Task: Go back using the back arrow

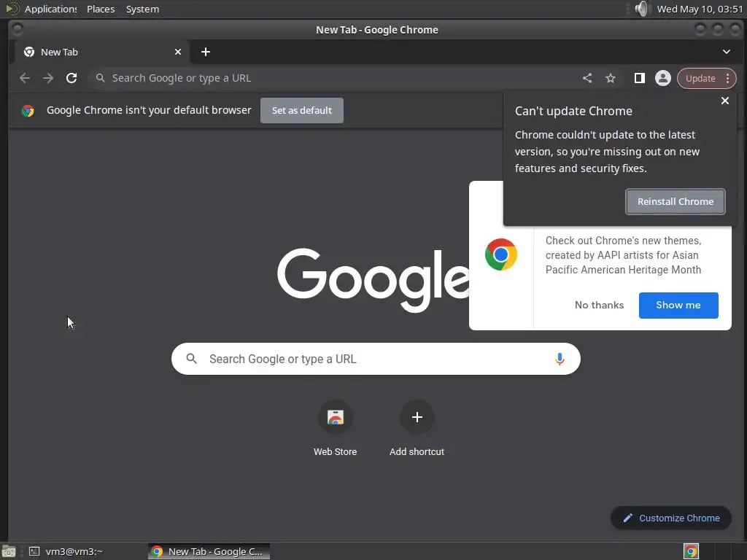Action: pyautogui.click(x=25, y=78)
